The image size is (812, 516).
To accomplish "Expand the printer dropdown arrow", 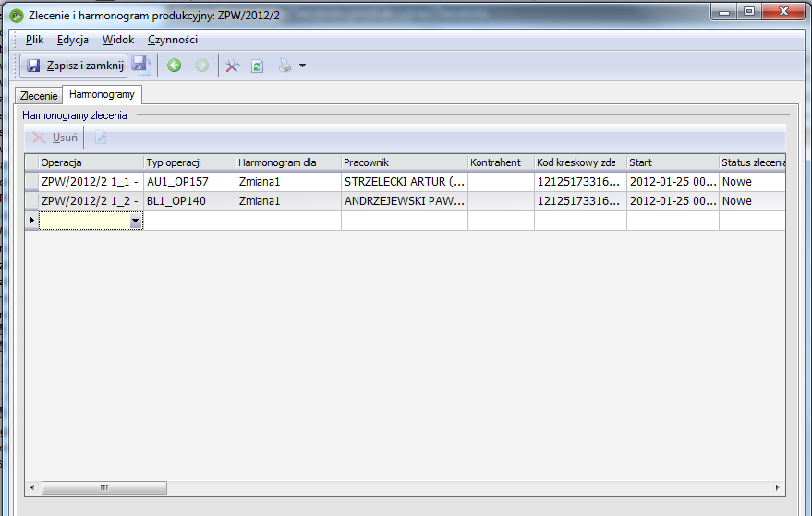I will [x=302, y=66].
